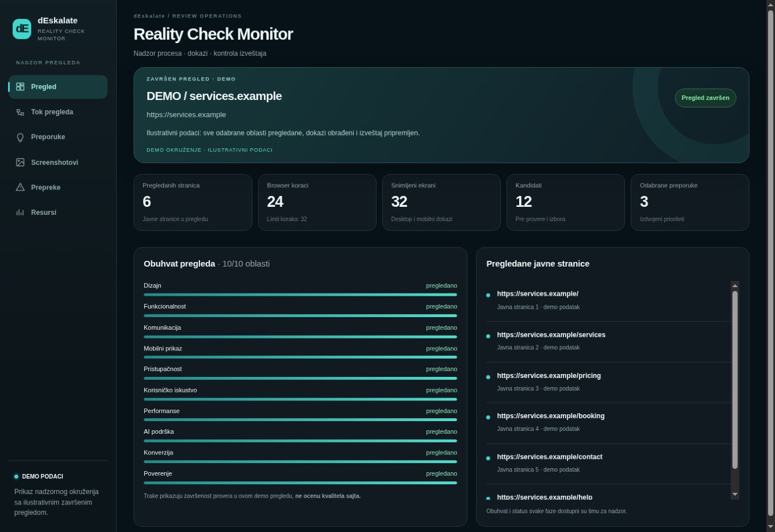The image size is (775, 532).
Task: Open the Preporuke section
Action: [58, 137]
